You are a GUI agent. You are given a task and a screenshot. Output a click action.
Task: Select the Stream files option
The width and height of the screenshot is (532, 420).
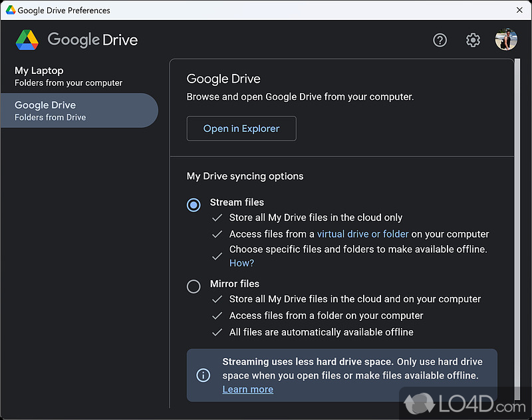(x=194, y=205)
